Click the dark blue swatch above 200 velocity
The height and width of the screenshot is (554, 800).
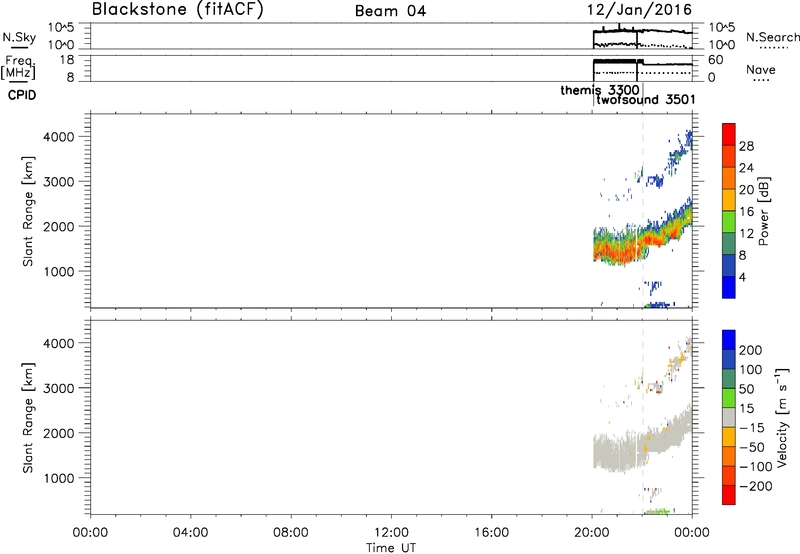click(x=729, y=340)
